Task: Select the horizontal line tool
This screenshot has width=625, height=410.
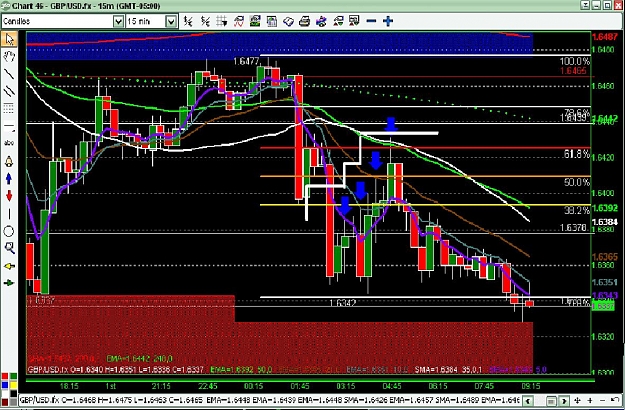Action: [9, 126]
